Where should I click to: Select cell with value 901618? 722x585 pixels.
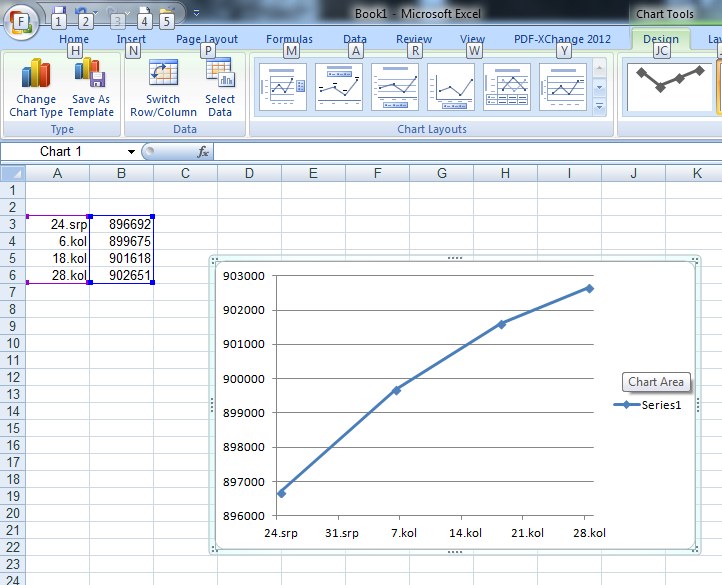[x=122, y=258]
